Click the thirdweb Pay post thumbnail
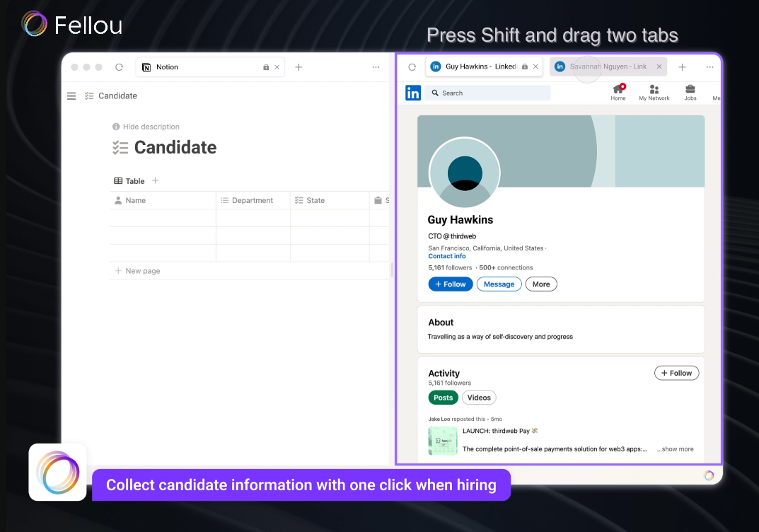 click(443, 441)
